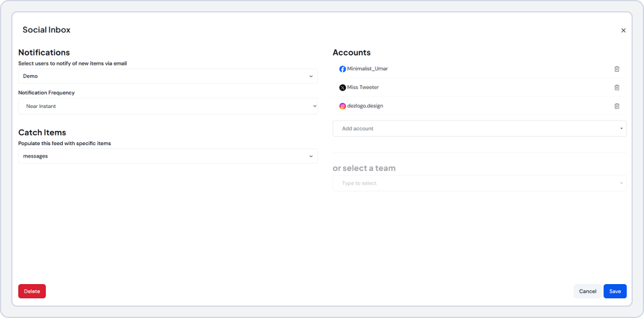644x318 pixels.
Task: Save the Social Inbox settings
Action: [615, 291]
